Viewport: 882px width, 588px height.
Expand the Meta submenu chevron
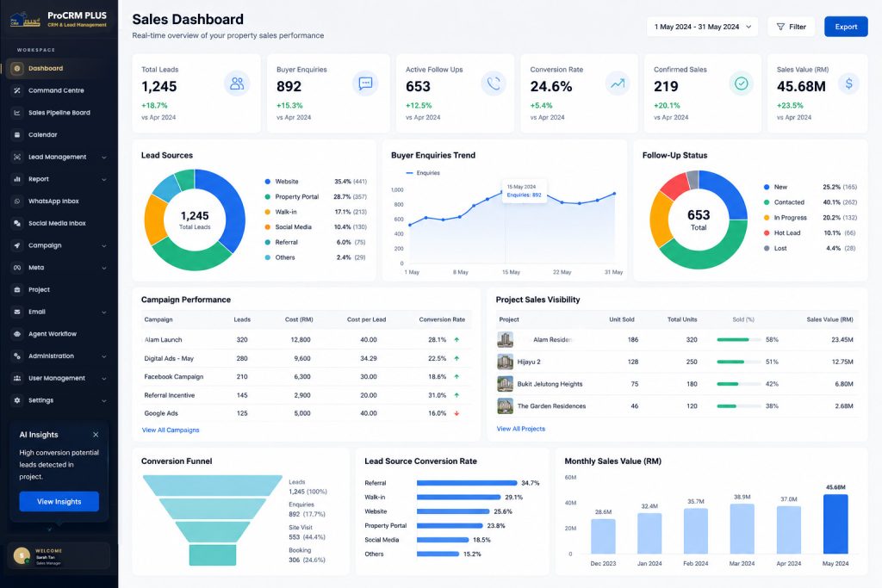[104, 268]
